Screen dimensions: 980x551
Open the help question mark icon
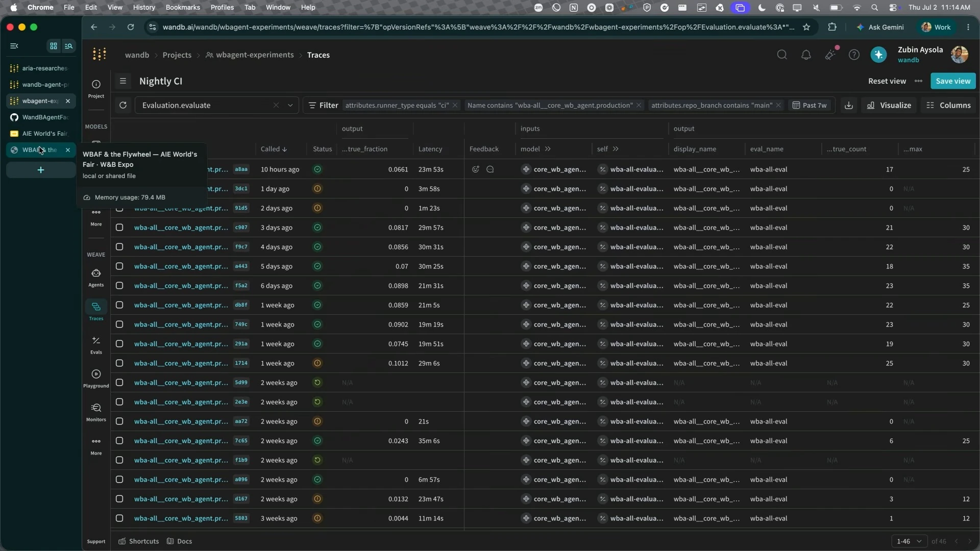coord(854,55)
